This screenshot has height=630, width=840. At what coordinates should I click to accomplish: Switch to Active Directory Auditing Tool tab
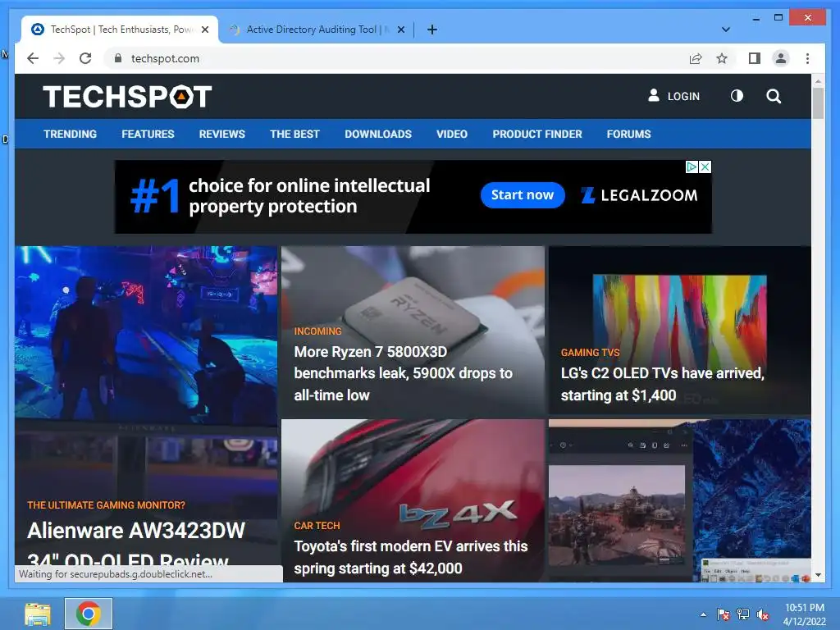[x=317, y=30]
